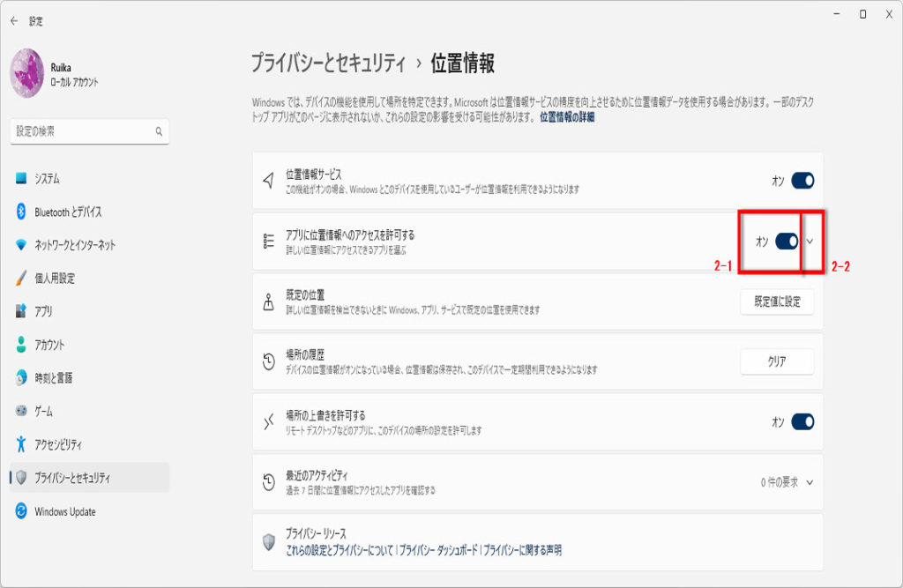Screen dimensions: 903x588
Task: Click the 設定の検索 search field
Action: click(84, 131)
